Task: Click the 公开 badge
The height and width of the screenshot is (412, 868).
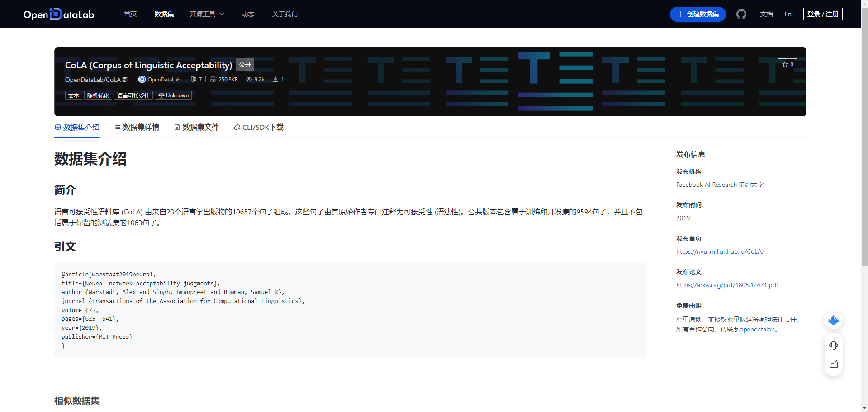Action: coord(245,65)
